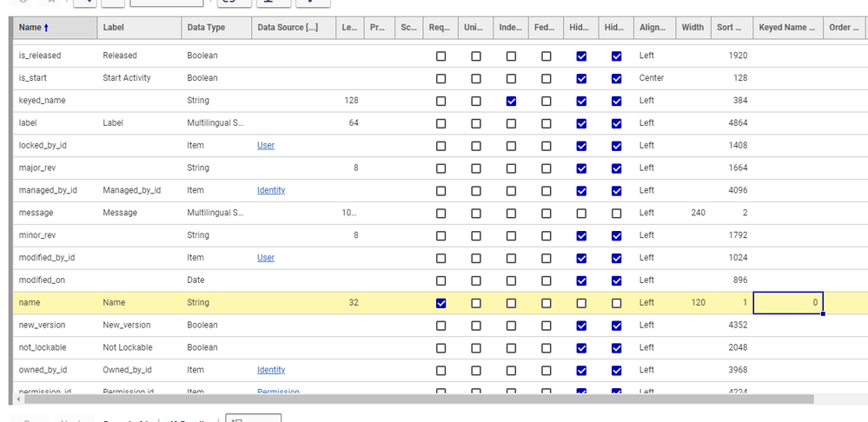The height and width of the screenshot is (422, 868).
Task: Toggle the Required checkbox for name row
Action: 441,303
